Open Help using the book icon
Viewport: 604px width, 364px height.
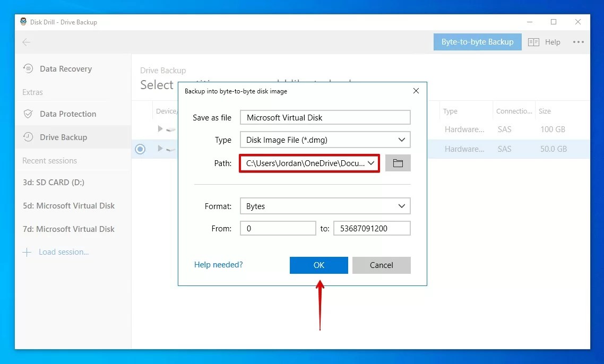pyautogui.click(x=533, y=41)
